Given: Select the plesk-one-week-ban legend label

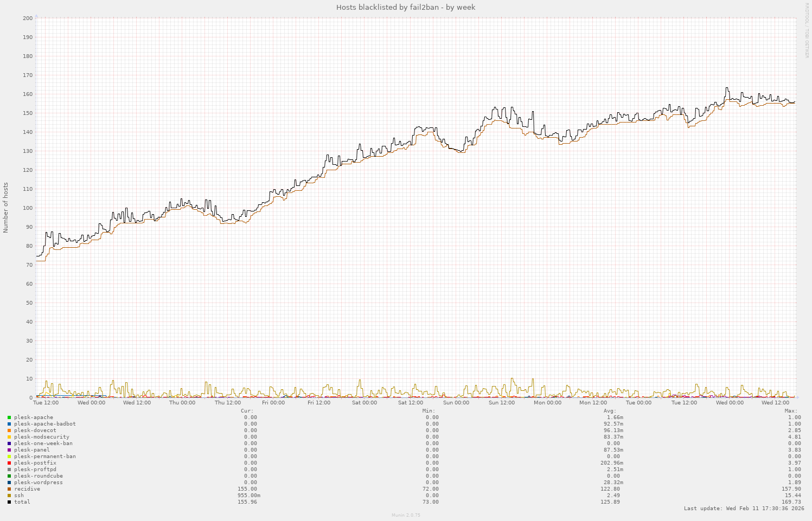Looking at the screenshot, I should click(43, 443).
